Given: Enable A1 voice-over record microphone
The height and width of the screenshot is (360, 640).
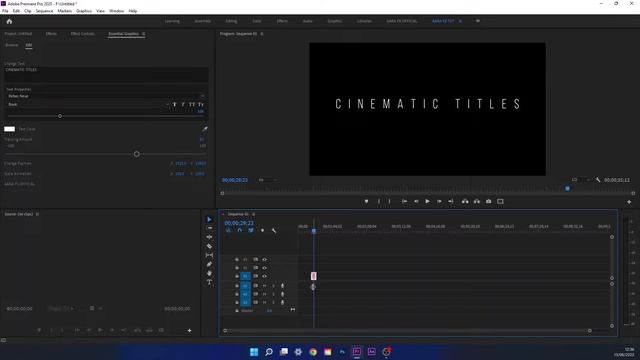Looking at the screenshot, I should coord(282,286).
